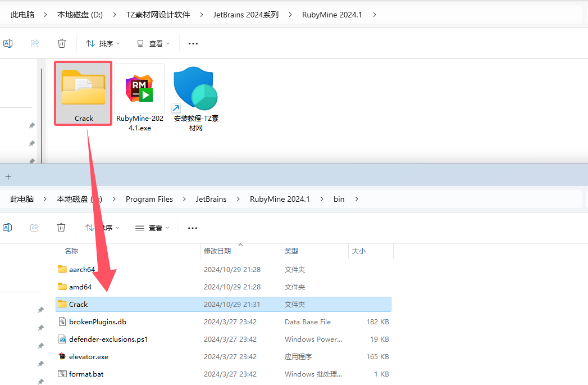
Task: Click the 19 KB size of defender-exclusions.ps1
Action: (x=380, y=339)
